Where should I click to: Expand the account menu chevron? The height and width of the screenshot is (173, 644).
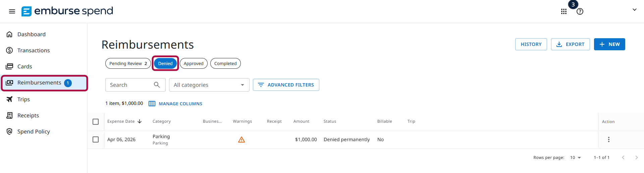pos(635,10)
